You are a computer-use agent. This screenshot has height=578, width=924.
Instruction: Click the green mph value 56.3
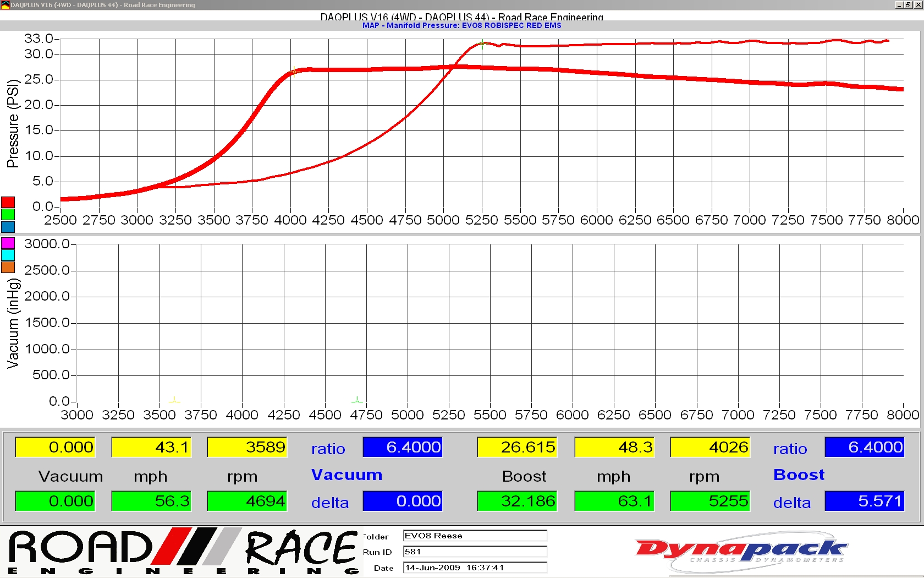click(x=151, y=501)
